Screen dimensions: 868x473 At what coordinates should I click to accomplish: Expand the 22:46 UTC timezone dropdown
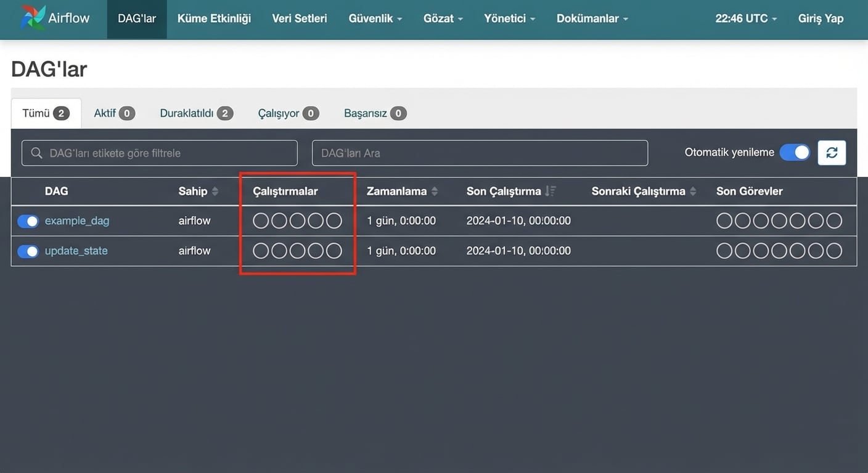click(x=746, y=18)
